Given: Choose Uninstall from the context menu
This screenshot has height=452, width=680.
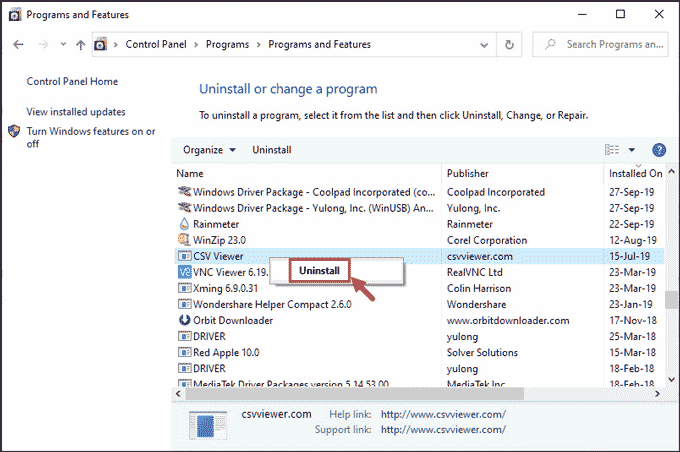Looking at the screenshot, I should pyautogui.click(x=319, y=271).
